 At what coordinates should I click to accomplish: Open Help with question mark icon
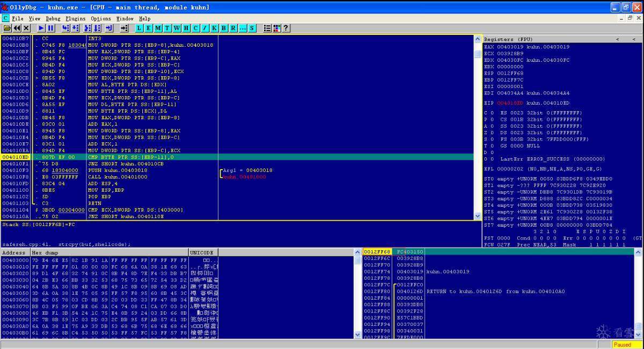[x=286, y=28]
